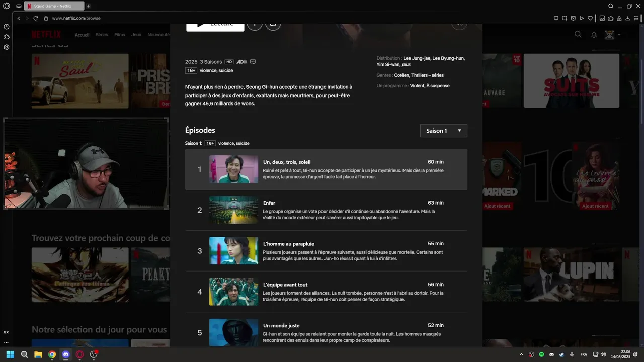Click the '63 min' duration text
Screen dimensions: 644x362
(x=436, y=203)
